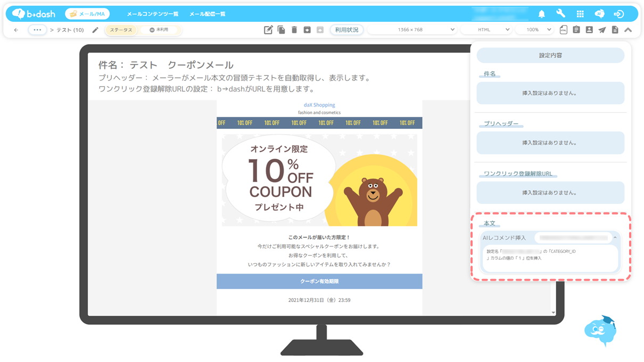Viewport: 644px width, 362px height.
Task: Open the wrench settings icon
Action: pos(560,14)
